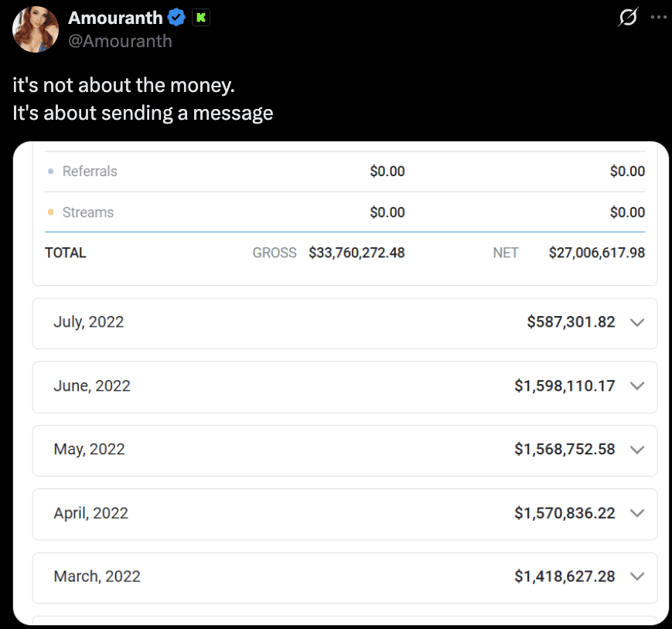672x629 pixels.
Task: Select the Referrals row label
Action: point(90,172)
